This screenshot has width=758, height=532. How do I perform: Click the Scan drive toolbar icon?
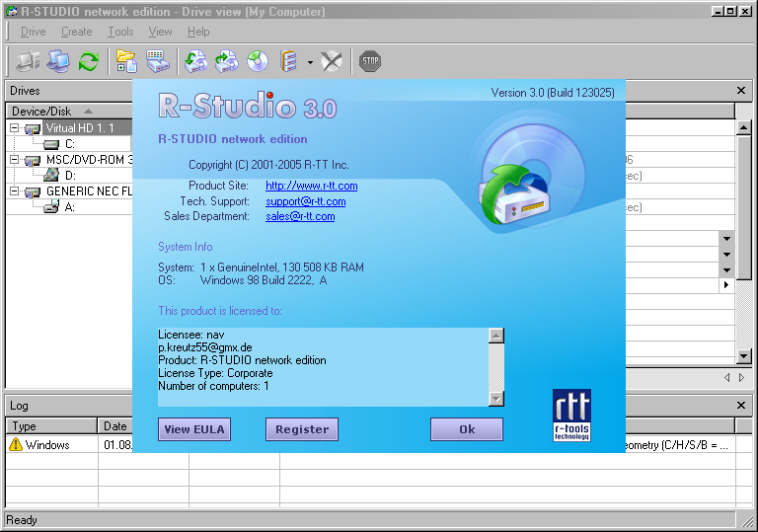(158, 62)
